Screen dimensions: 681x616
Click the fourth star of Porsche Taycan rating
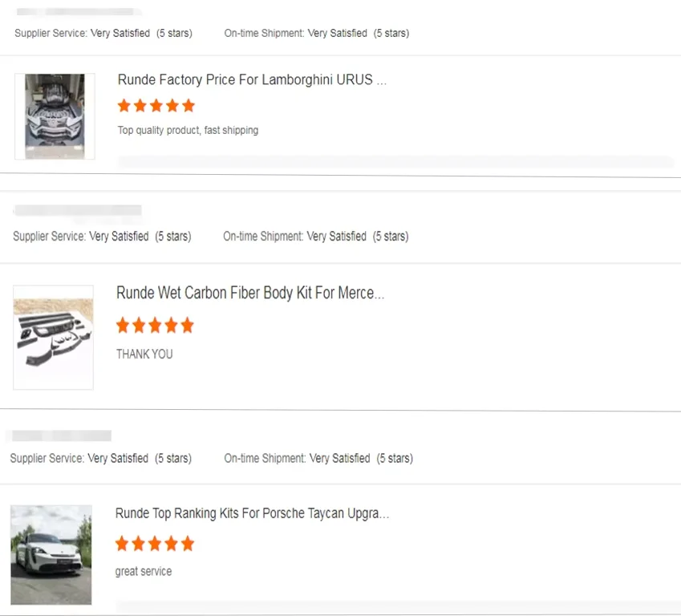point(171,545)
